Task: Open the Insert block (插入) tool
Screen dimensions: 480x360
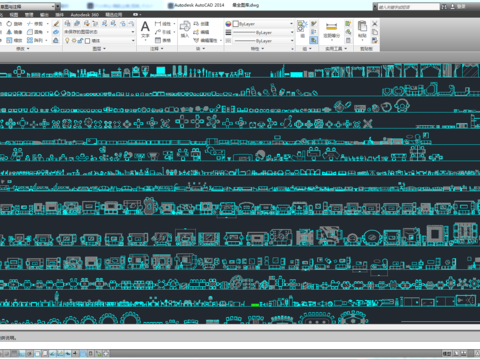Action: (x=185, y=29)
